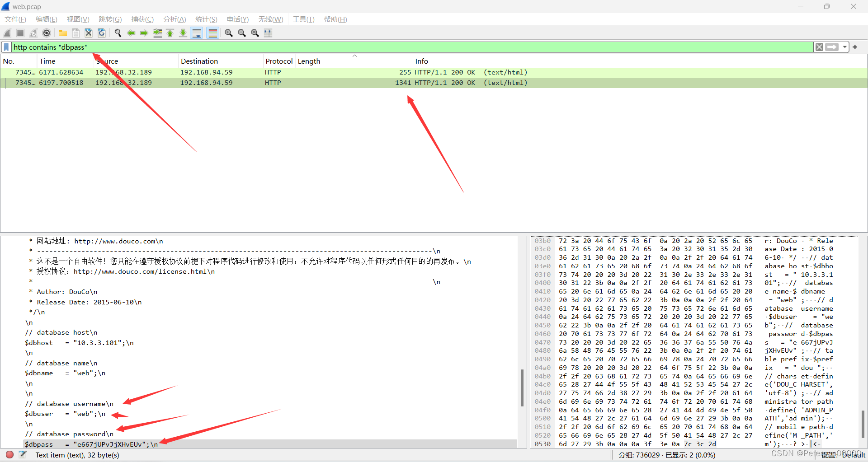Open a capture file with the folder icon
Image resolution: width=868 pixels, height=462 pixels.
tap(63, 33)
